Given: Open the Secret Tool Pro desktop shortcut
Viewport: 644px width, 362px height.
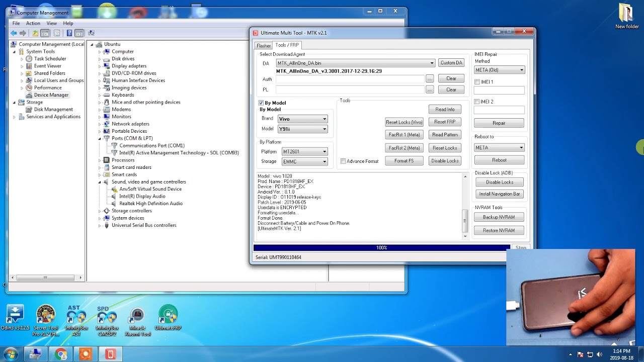Looking at the screenshot, I should coord(46,321).
